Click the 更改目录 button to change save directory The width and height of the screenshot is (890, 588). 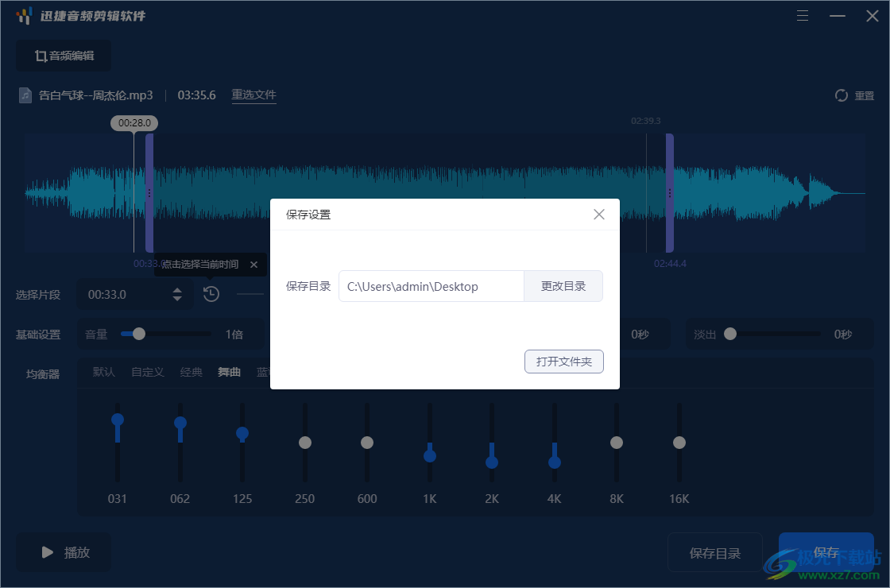(x=563, y=285)
